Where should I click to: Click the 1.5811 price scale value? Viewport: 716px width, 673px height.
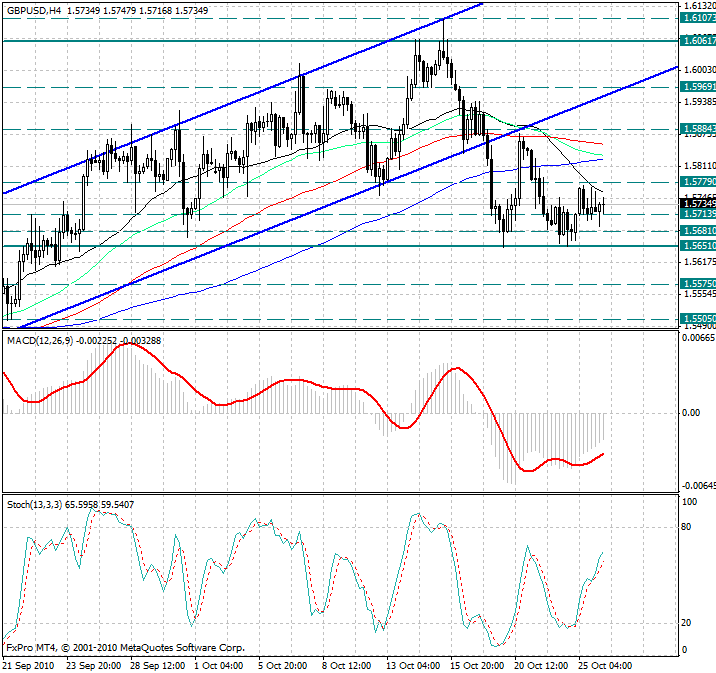point(699,166)
